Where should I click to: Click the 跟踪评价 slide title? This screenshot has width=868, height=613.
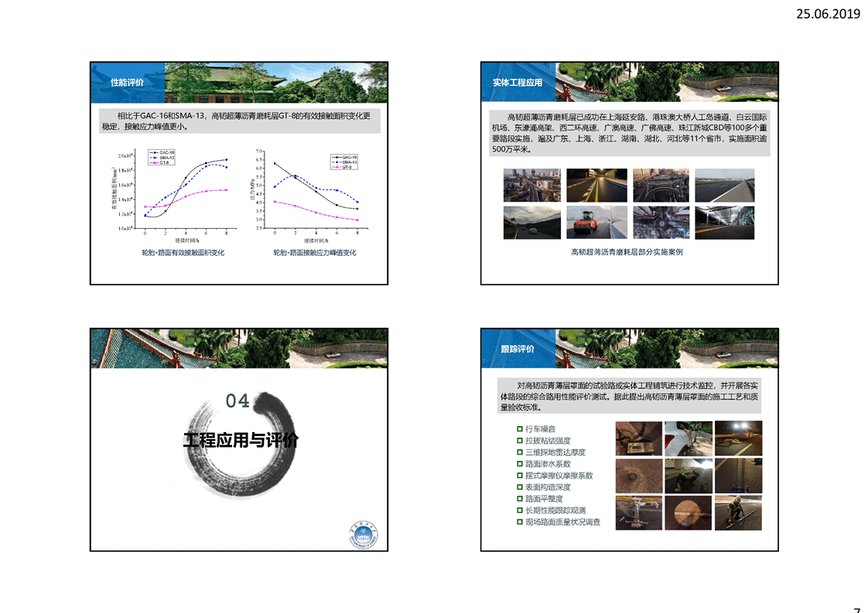[518, 349]
